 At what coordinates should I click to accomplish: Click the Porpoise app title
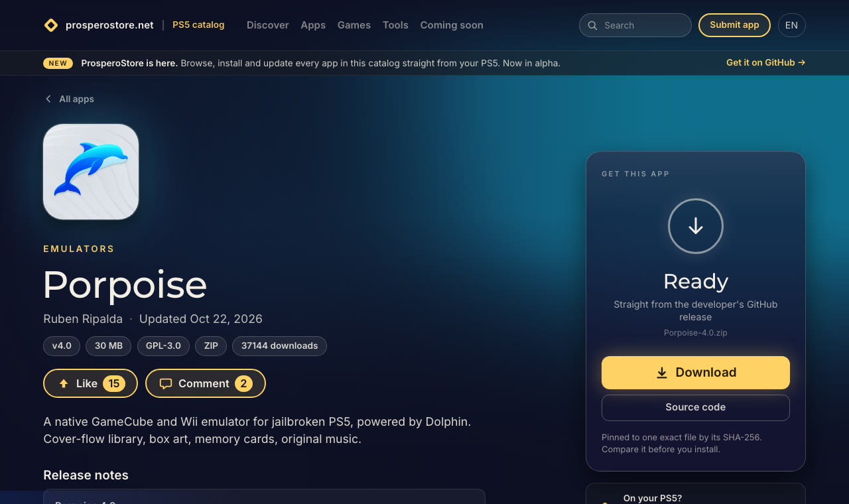(125, 284)
